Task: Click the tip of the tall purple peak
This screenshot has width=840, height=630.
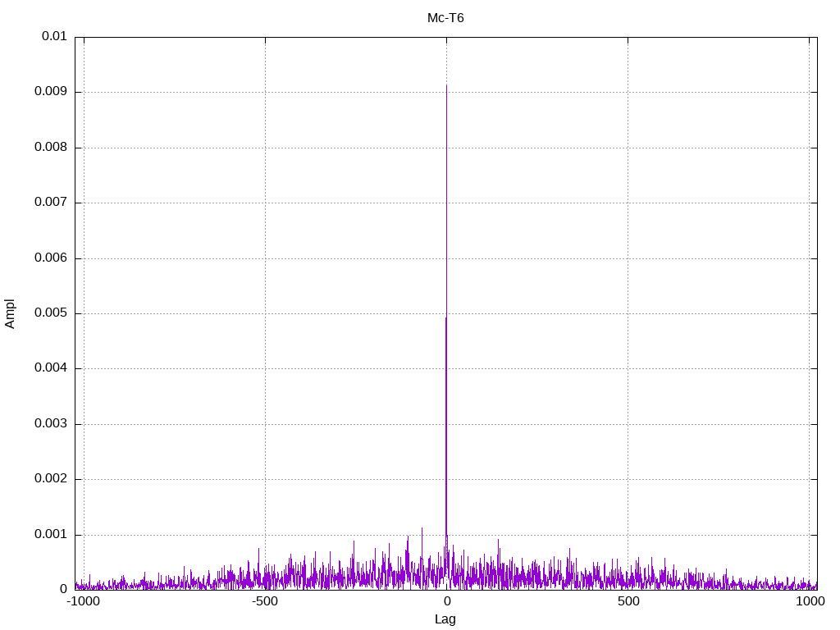Action: (446, 86)
